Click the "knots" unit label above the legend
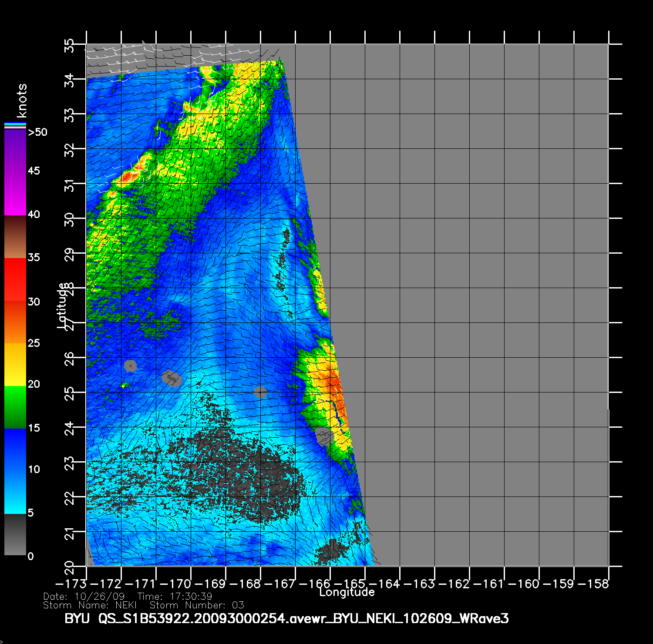This screenshot has height=644, width=653. [x=21, y=101]
